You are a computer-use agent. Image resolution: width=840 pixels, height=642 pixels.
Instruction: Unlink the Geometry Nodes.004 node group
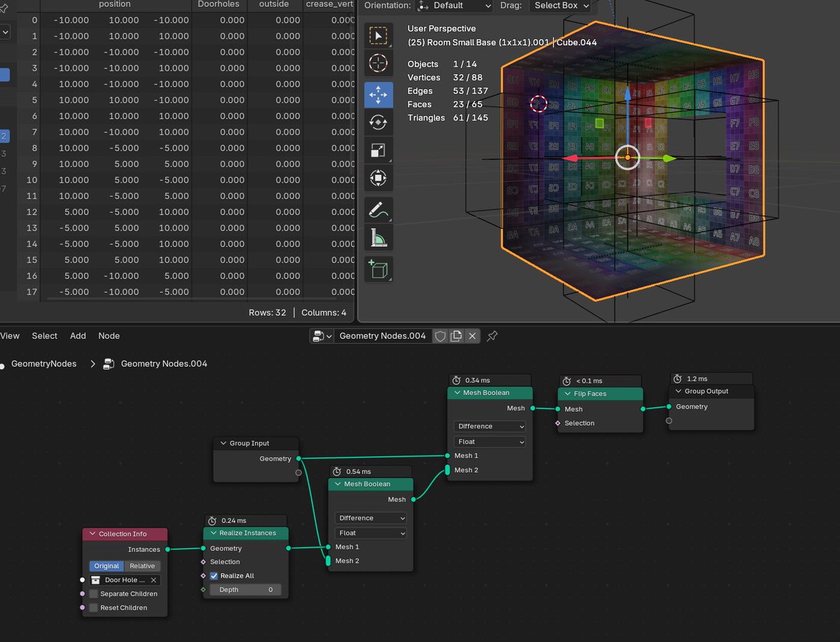(472, 336)
